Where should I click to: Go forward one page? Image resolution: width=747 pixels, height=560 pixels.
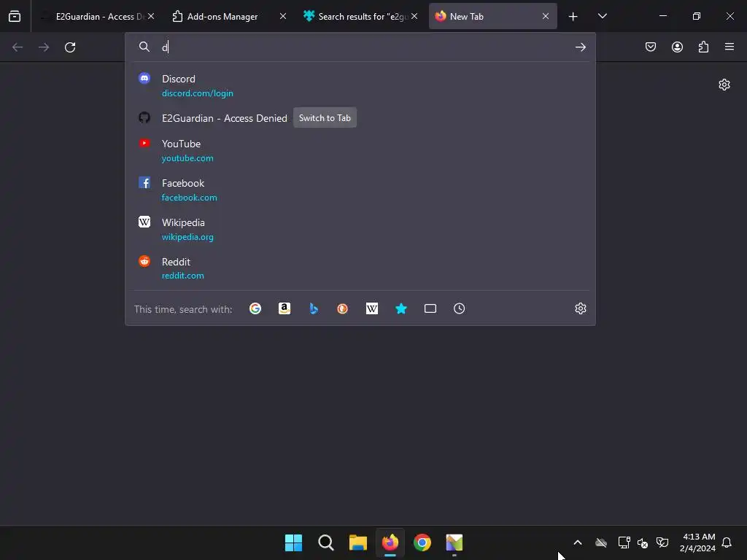44,47
